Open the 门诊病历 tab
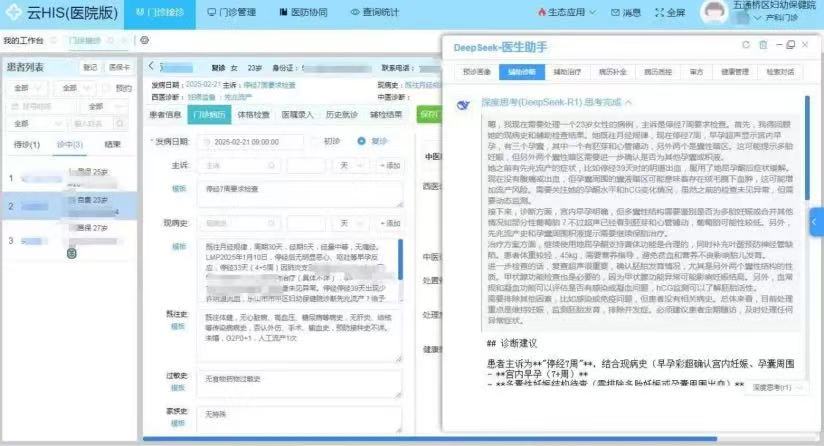Image resolution: width=824 pixels, height=446 pixels. click(209, 115)
